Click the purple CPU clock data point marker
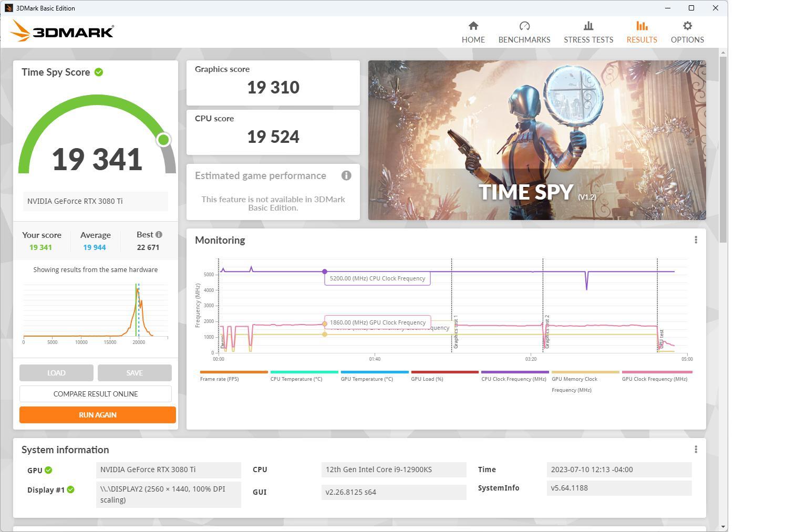The height and width of the screenshot is (532, 807). click(325, 272)
